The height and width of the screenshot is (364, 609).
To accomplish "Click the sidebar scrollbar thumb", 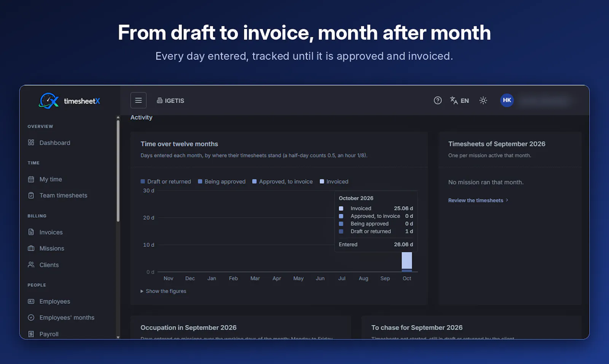I will pos(118,170).
